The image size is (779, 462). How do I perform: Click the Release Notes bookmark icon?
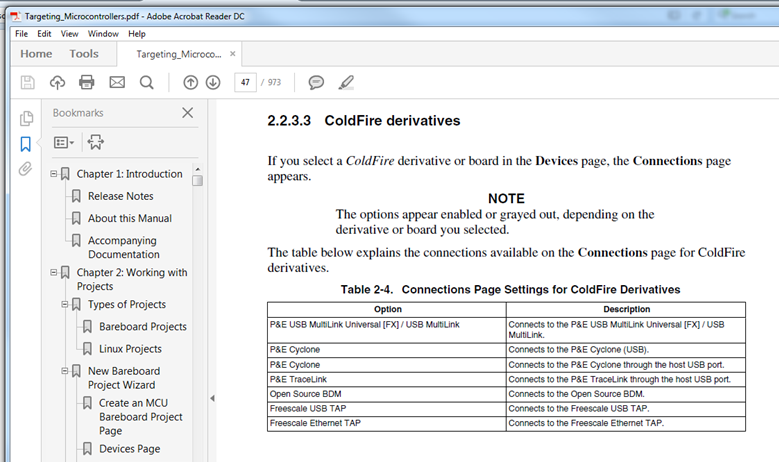(76, 196)
